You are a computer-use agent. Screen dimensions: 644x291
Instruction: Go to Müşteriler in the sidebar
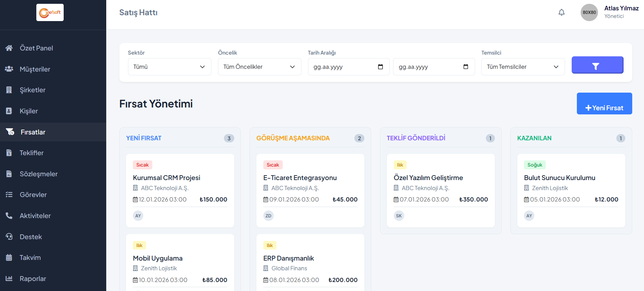click(35, 69)
